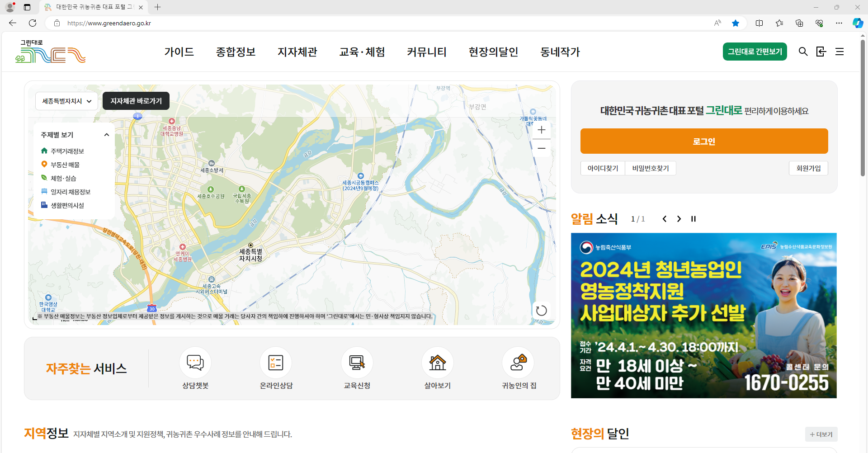The image size is (868, 453).
Task: Click the page vertical scrollbar
Action: coord(863,109)
